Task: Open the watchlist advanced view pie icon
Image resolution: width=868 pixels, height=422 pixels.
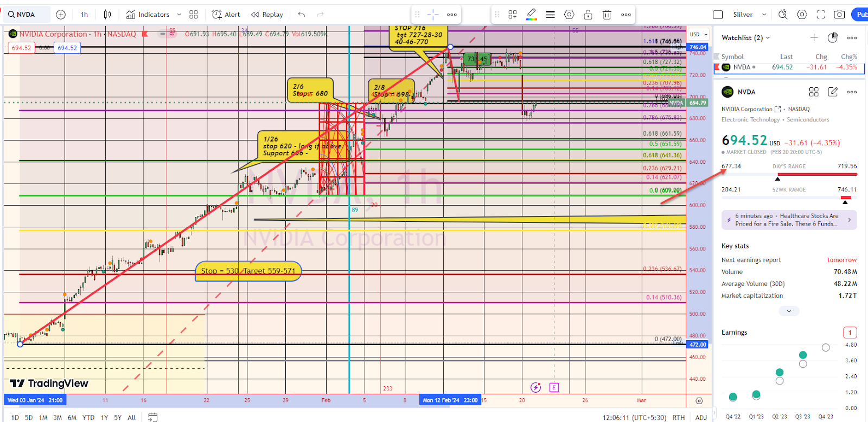Action: coord(833,37)
